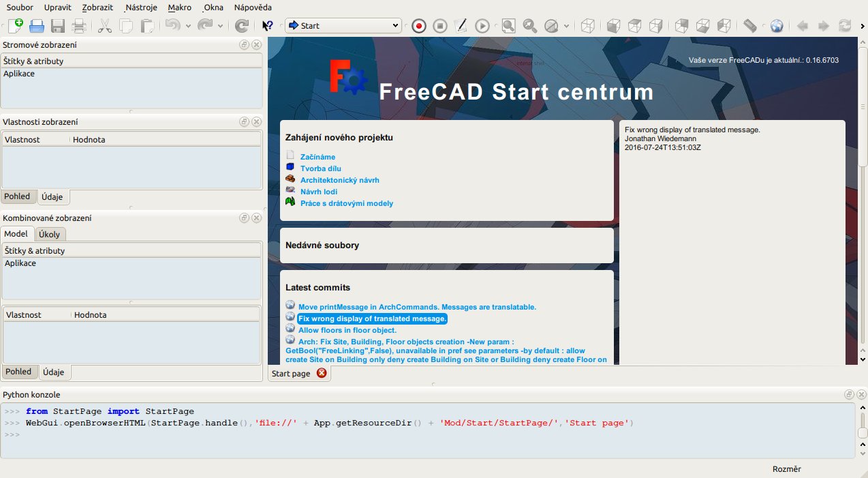This screenshot has width=868, height=478.
Task: Select Aplikace in Stromové zobrazení tree
Action: [x=19, y=74]
